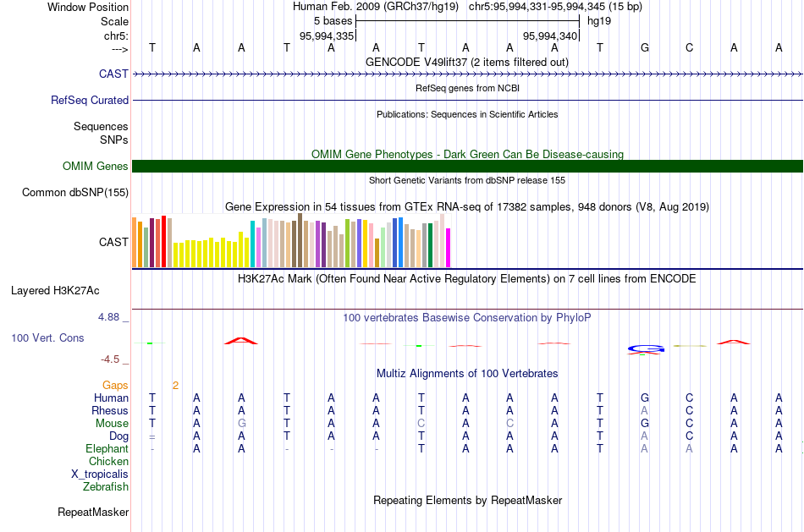Click the -4.5 PhyloP lower limit
This screenshot has width=804, height=532.
pyautogui.click(x=110, y=359)
